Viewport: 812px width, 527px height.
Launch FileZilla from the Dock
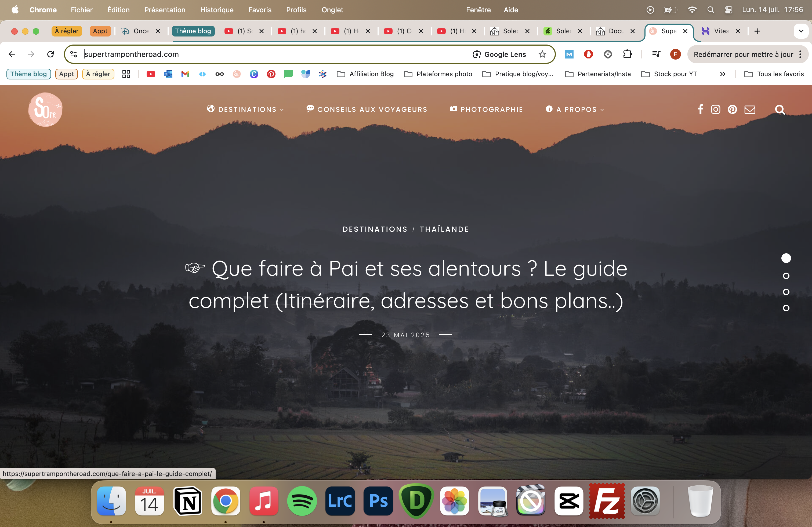click(x=607, y=501)
